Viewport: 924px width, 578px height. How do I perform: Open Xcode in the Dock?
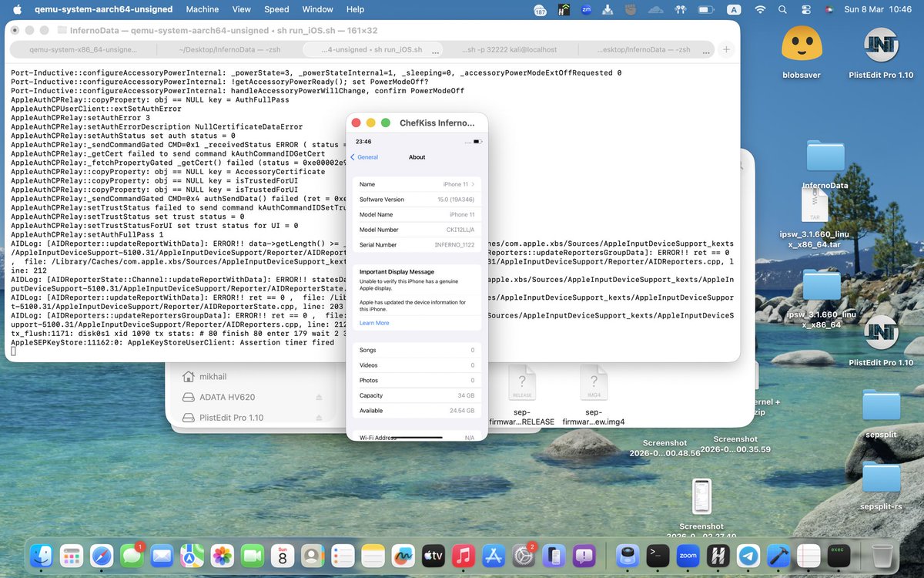click(777, 556)
